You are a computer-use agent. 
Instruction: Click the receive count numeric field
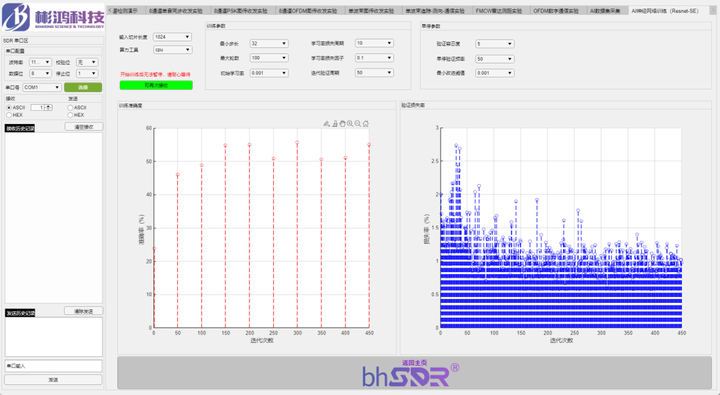coord(39,107)
